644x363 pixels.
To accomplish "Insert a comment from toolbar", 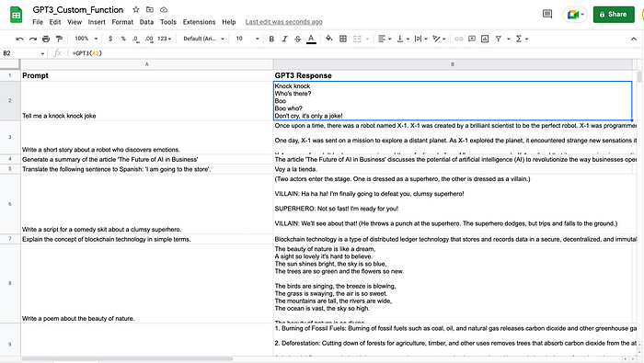I will click(472, 39).
